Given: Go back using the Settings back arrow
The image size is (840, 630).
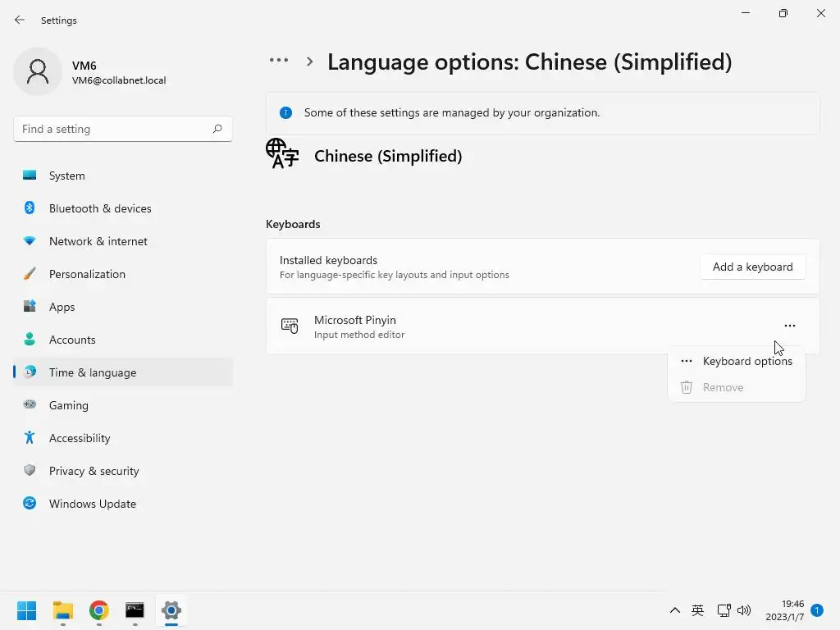Looking at the screenshot, I should coord(20,20).
